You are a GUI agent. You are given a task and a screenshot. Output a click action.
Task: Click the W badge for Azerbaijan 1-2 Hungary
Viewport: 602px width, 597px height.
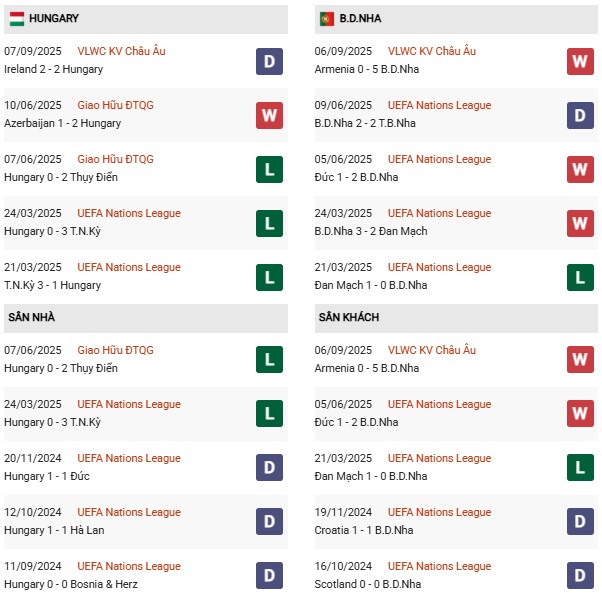click(x=269, y=115)
